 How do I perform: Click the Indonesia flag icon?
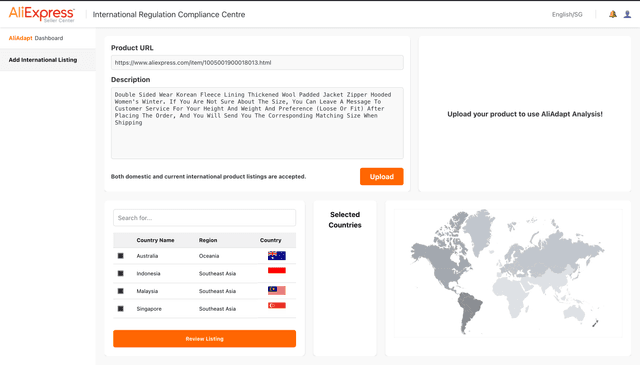click(x=277, y=270)
